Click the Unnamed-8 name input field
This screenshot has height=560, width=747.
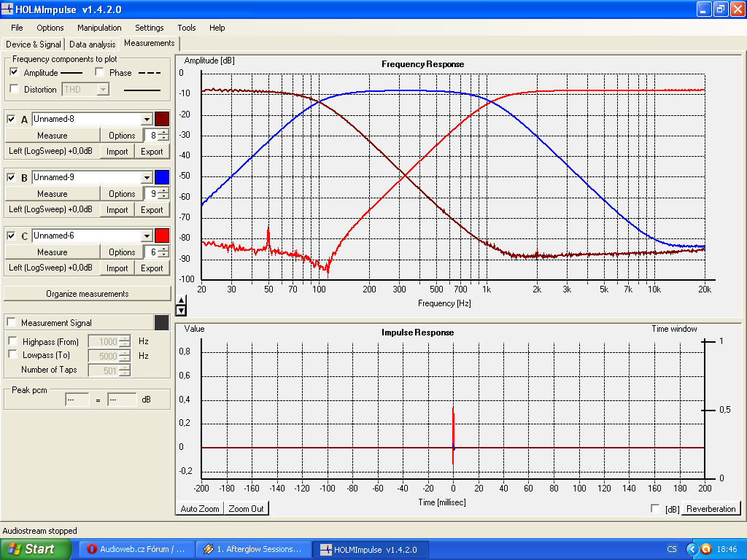point(87,119)
